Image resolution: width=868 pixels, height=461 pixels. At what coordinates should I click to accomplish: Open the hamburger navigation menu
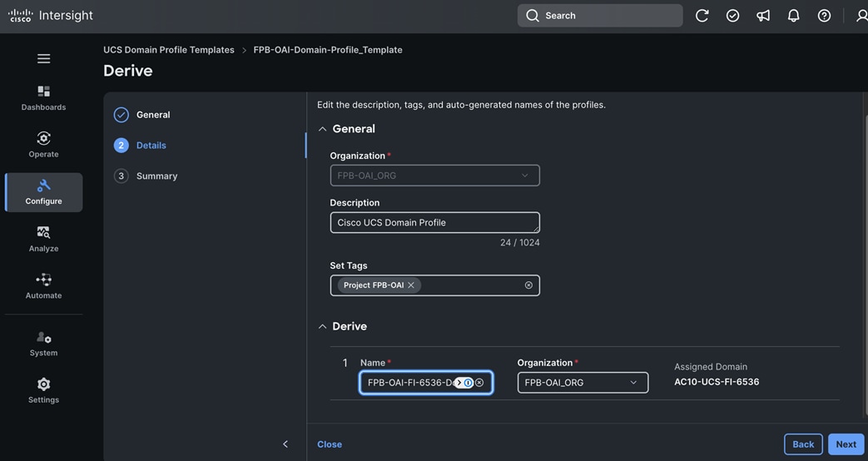tap(44, 58)
